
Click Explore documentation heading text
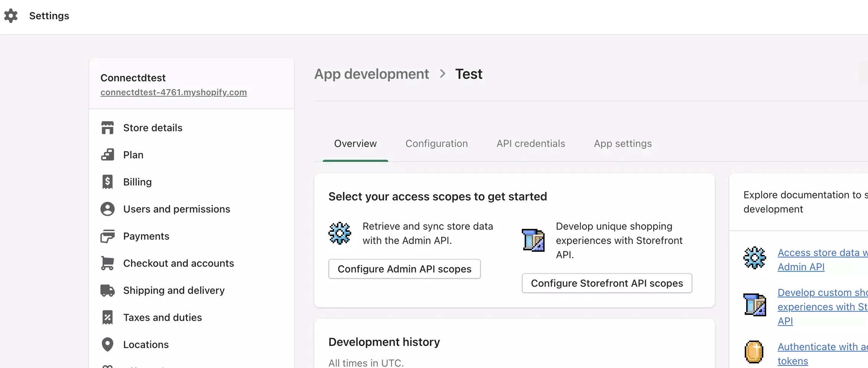click(805, 202)
